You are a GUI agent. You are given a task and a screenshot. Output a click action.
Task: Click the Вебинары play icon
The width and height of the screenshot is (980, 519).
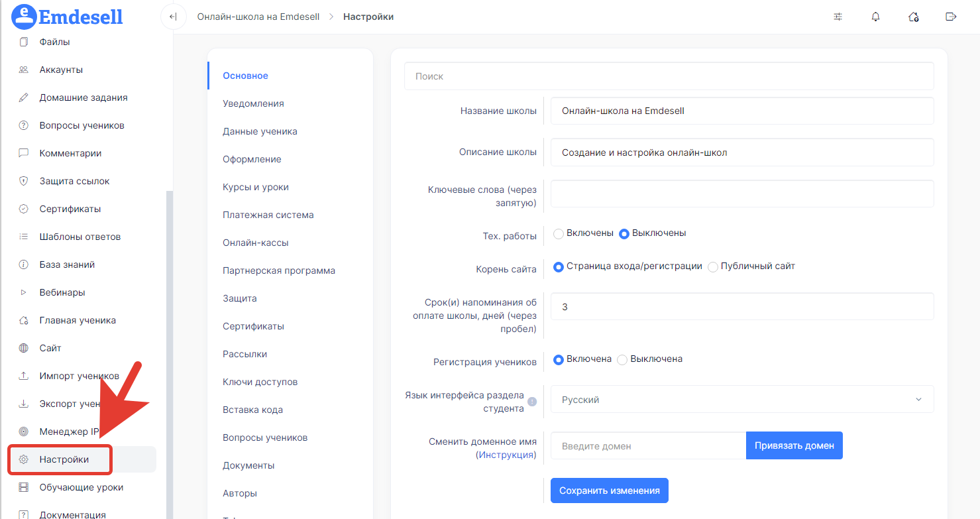(24, 292)
